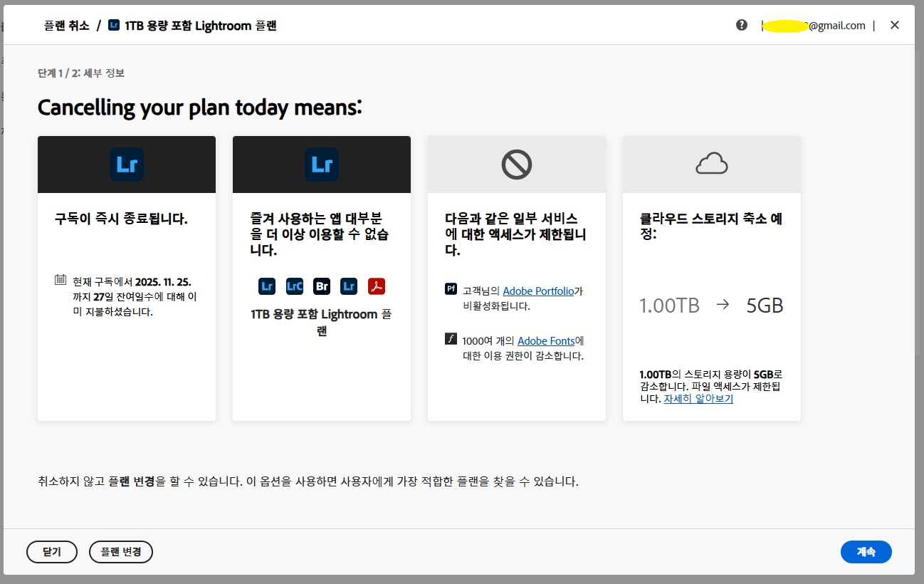
Task: Click the card title 클라우드 스토리지 축소 예정:
Action: pos(711,226)
